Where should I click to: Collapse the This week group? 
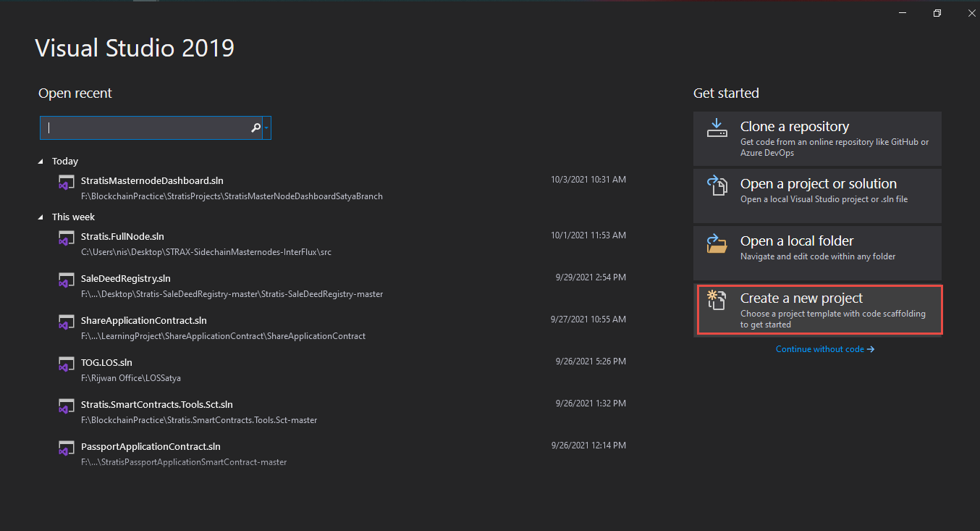click(41, 217)
